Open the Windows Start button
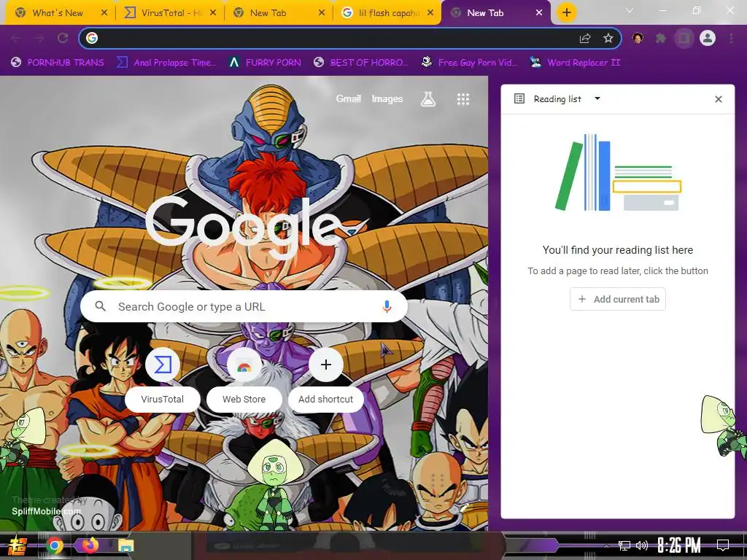Image resolution: width=747 pixels, height=560 pixels. [18, 545]
